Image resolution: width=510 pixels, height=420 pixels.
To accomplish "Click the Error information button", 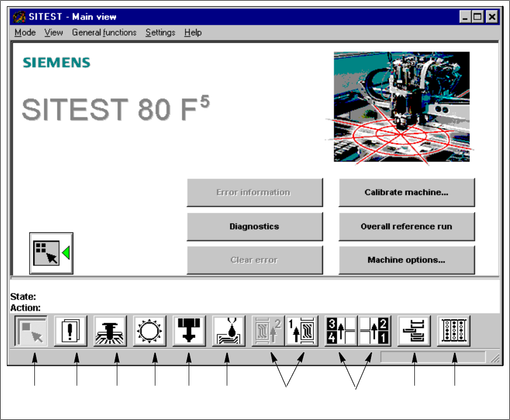I will (x=255, y=192).
